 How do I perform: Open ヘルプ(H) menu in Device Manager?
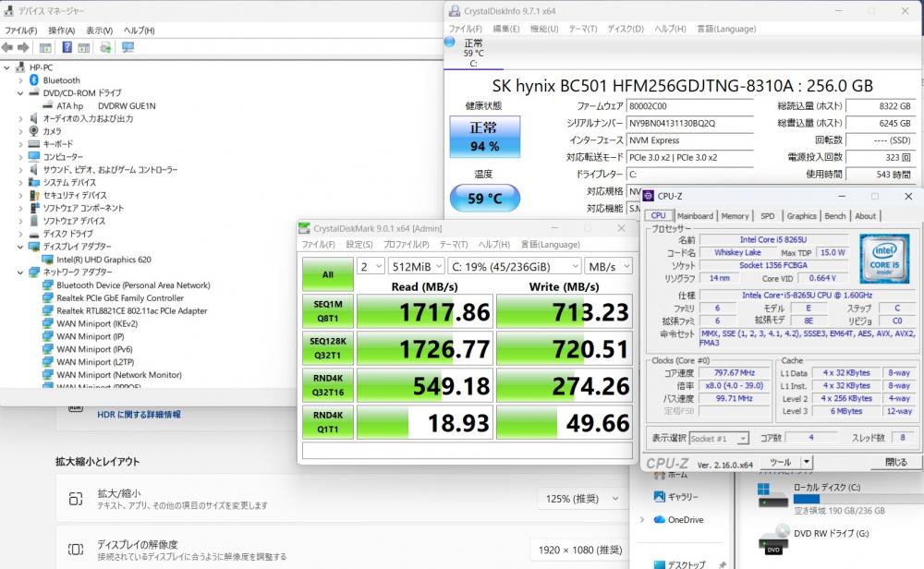[140, 30]
